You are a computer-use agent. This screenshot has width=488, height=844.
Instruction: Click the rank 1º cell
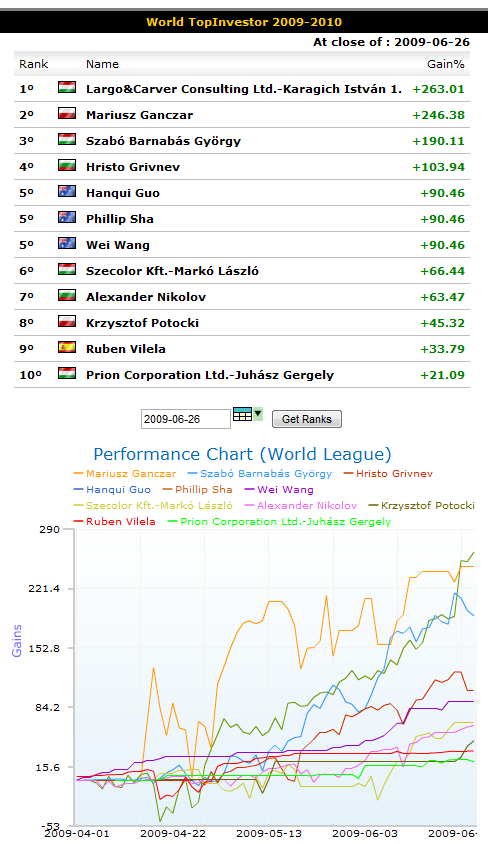coord(26,89)
